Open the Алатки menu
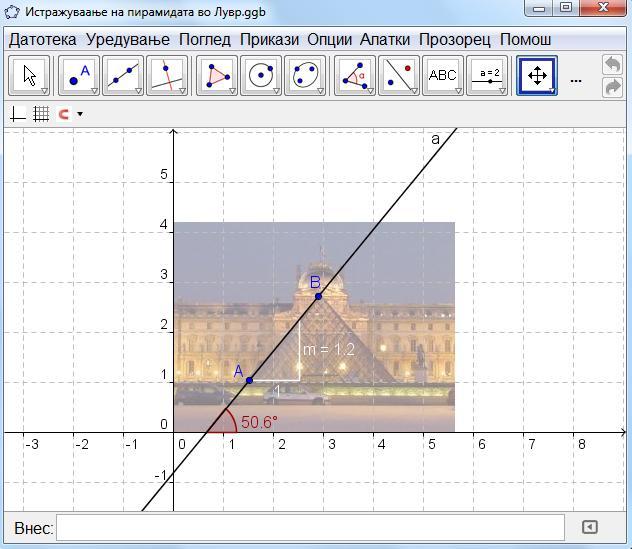Viewport: 632px width, 549px height. coord(385,40)
